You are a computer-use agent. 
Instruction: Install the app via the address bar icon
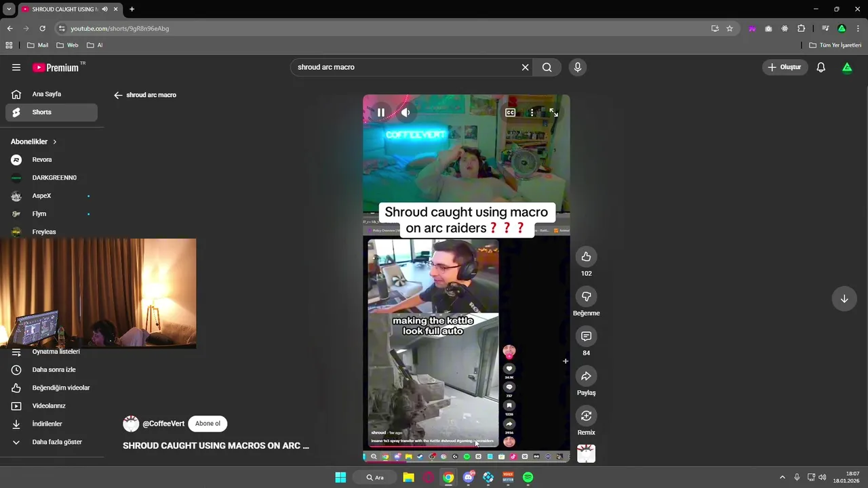point(715,28)
